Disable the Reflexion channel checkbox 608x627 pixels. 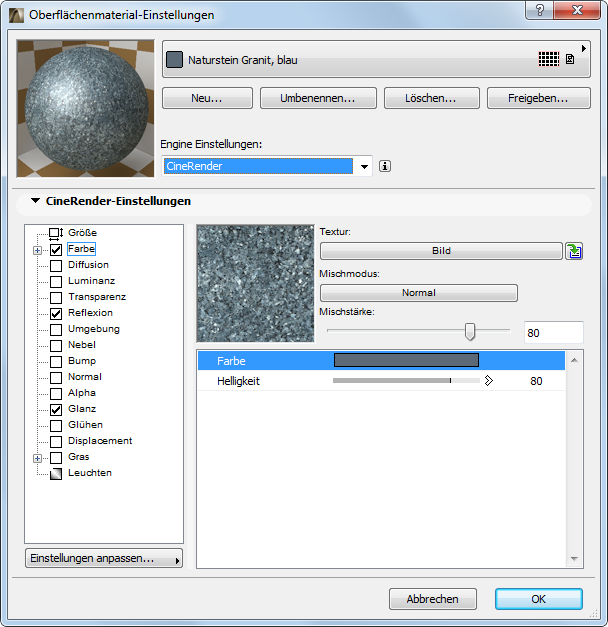tap(56, 314)
